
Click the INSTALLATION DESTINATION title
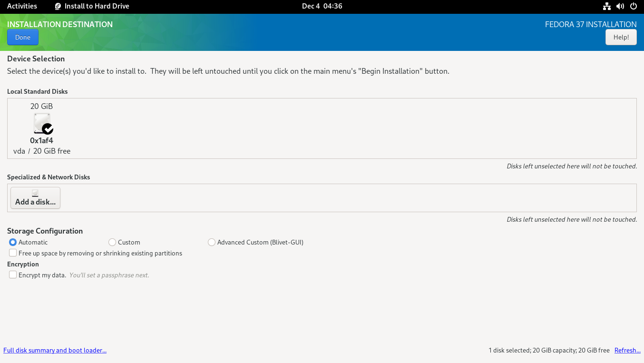pos(60,24)
